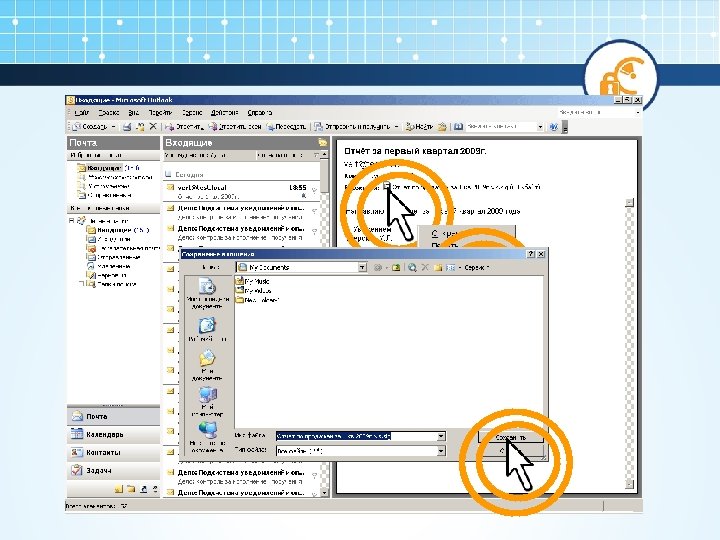Open the My Documents folder dropdown in dialog
Viewport: 720px width, 540px height.
point(362,267)
